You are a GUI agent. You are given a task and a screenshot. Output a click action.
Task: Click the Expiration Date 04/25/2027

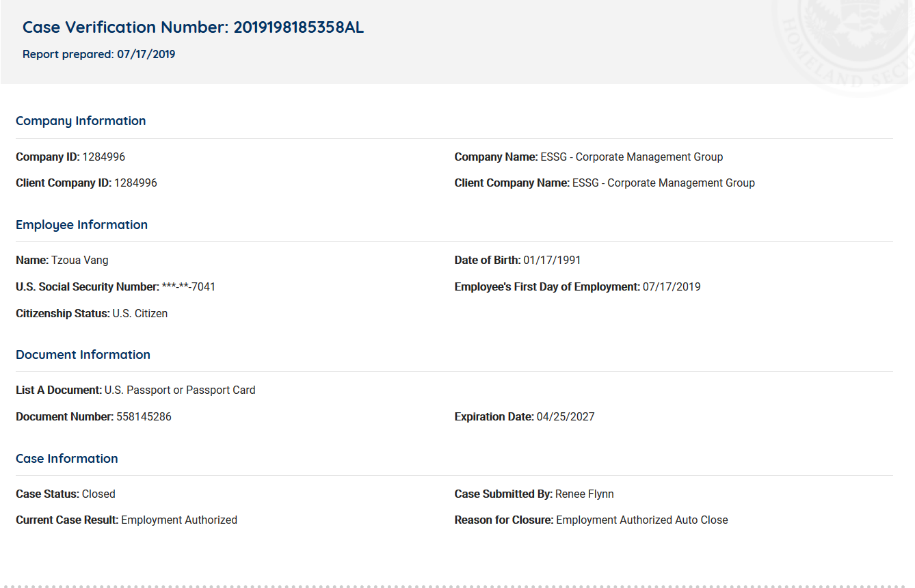pyautogui.click(x=565, y=417)
